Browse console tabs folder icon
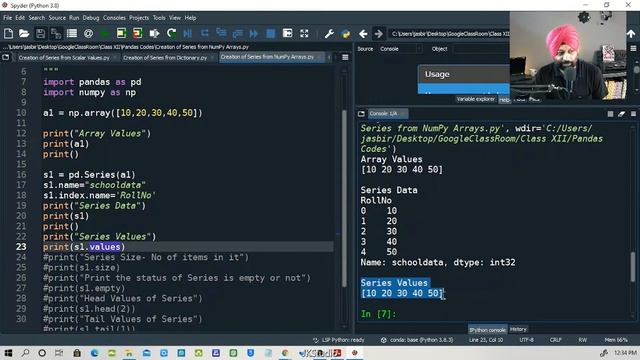Screen dimensions: 640x360 coord(361,113)
